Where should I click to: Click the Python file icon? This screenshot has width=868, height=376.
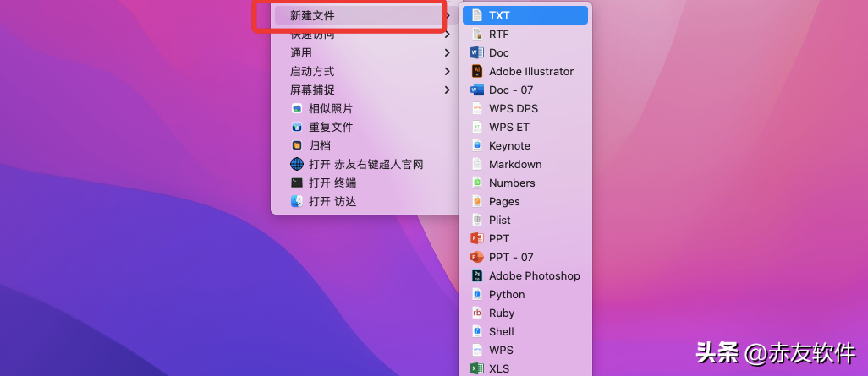pyautogui.click(x=476, y=294)
